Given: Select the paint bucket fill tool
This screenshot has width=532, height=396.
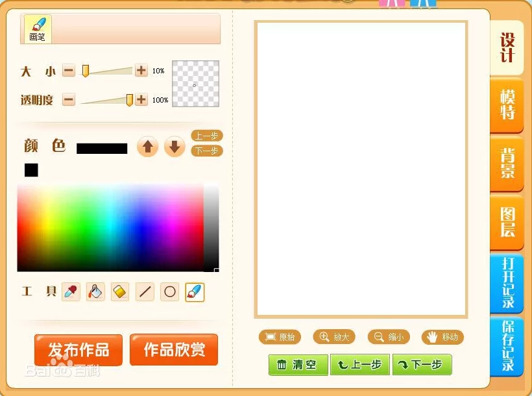Looking at the screenshot, I should click(95, 291).
